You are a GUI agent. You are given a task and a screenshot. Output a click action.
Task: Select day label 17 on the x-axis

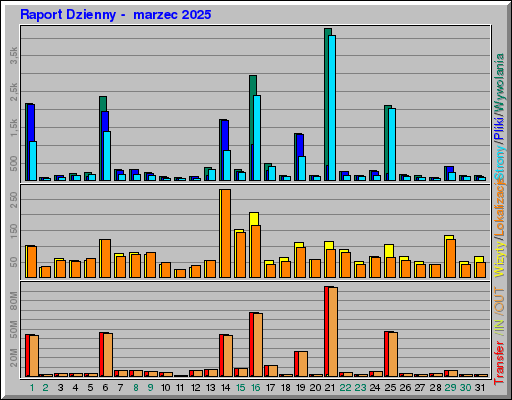pos(271,388)
